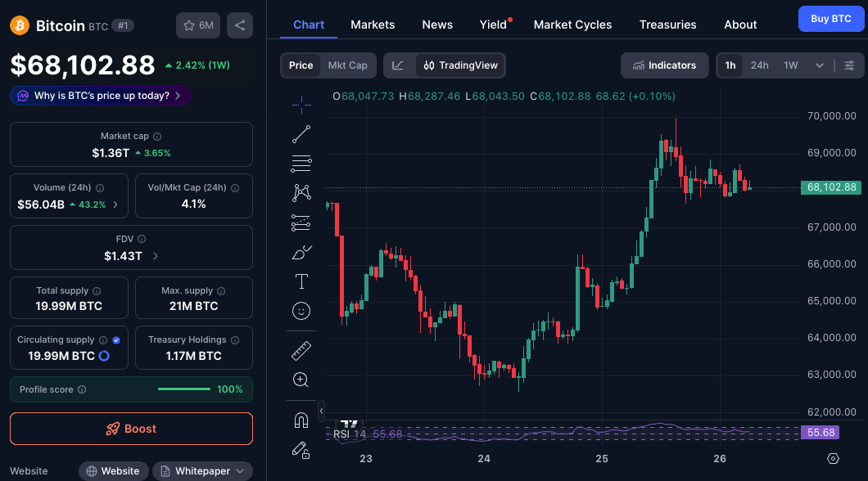Select the brush drawing tool
Viewport: 868px width, 481px height.
[x=301, y=252]
